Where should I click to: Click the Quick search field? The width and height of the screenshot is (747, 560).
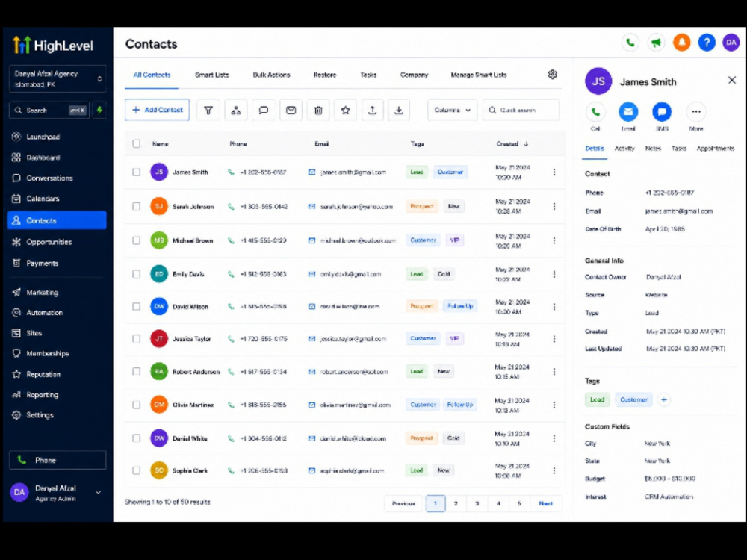[x=521, y=110]
